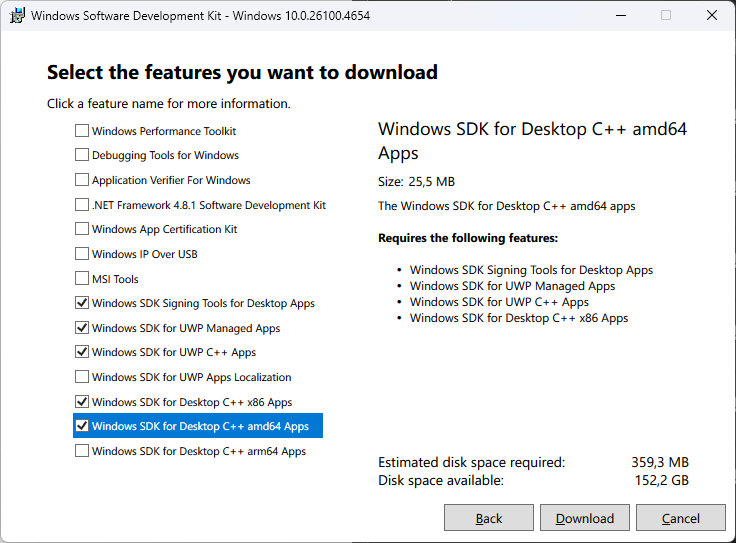
Task: Check the Debugging Tools for Windows box
Action: click(82, 154)
